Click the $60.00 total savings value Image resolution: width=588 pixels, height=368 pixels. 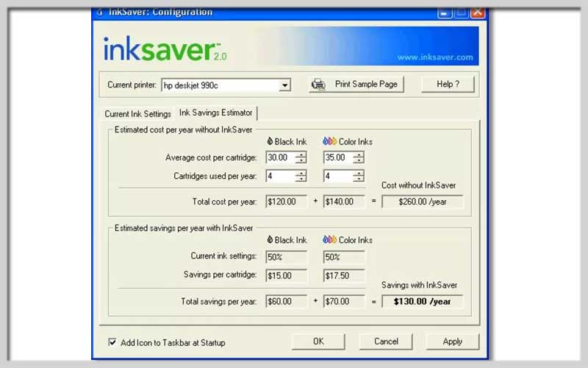(x=286, y=301)
